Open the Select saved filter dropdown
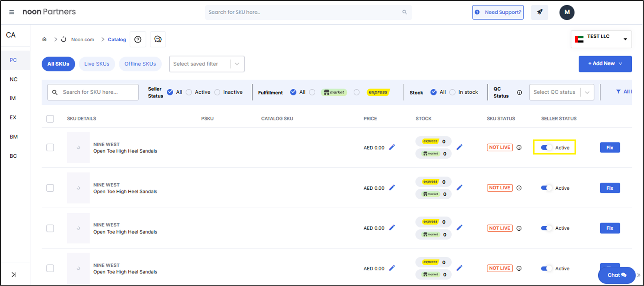Screen dimensions: 644x286 (207, 64)
